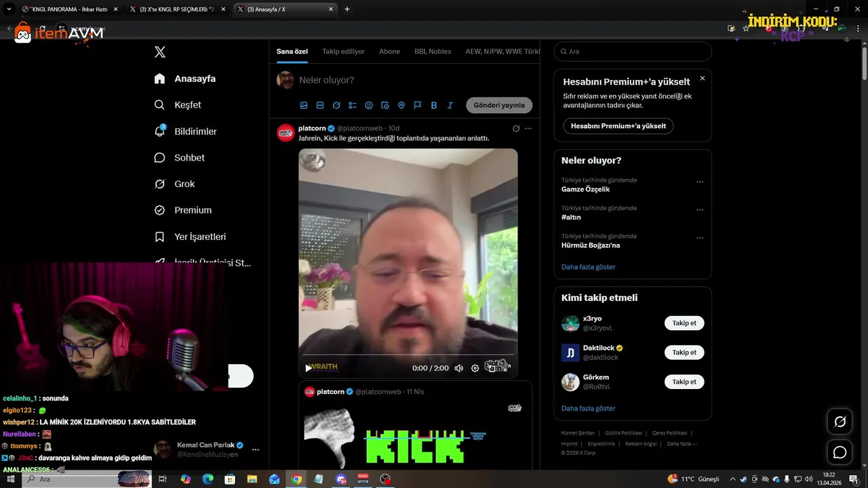Viewport: 868px width, 488px height.
Task: Add a GIF to post
Action: 320,105
